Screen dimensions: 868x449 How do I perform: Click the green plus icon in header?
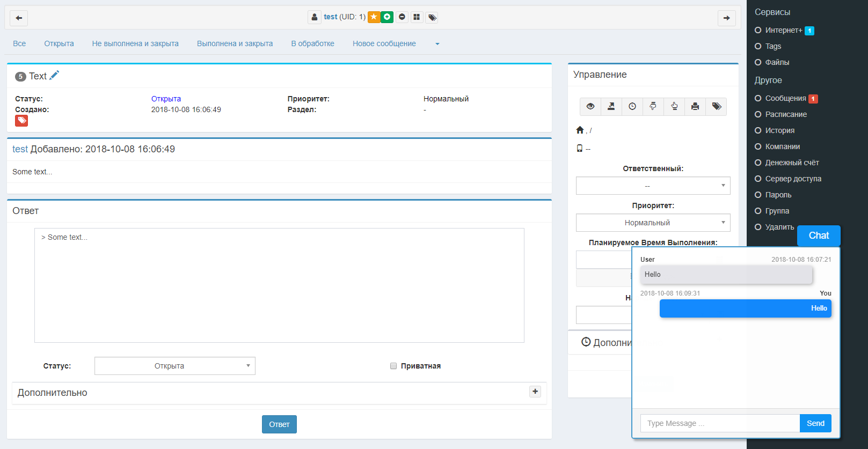(387, 17)
